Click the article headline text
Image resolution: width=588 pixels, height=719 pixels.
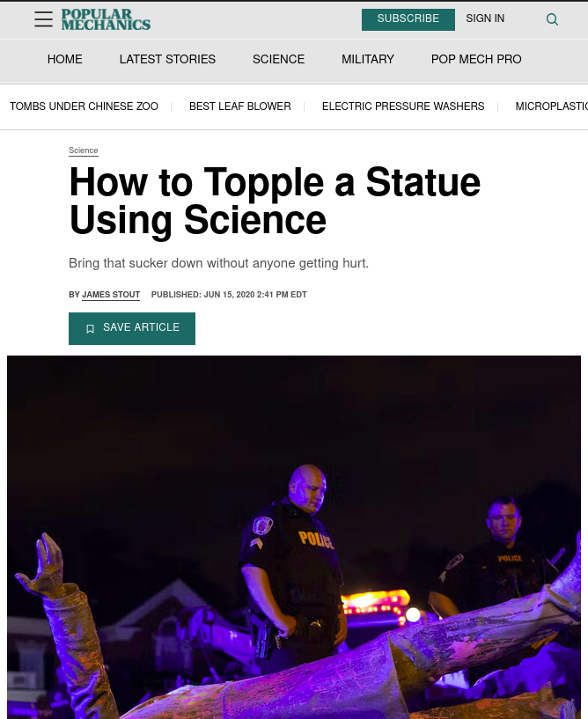tap(275, 201)
